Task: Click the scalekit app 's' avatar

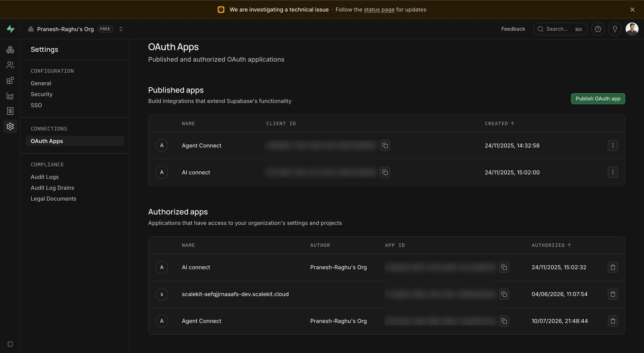Action: [x=162, y=294]
